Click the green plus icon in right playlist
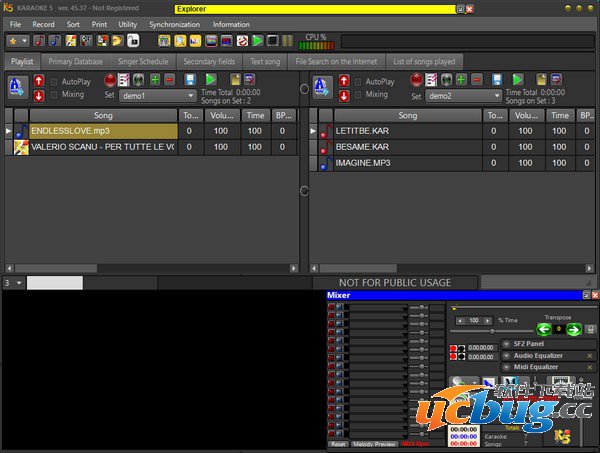The width and height of the screenshot is (600, 453). point(462,80)
